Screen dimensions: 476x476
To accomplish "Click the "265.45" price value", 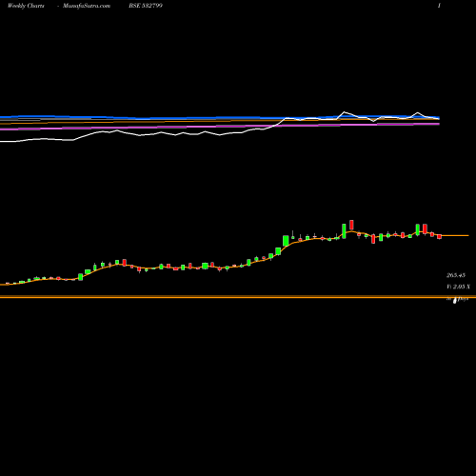I will [456, 275].
